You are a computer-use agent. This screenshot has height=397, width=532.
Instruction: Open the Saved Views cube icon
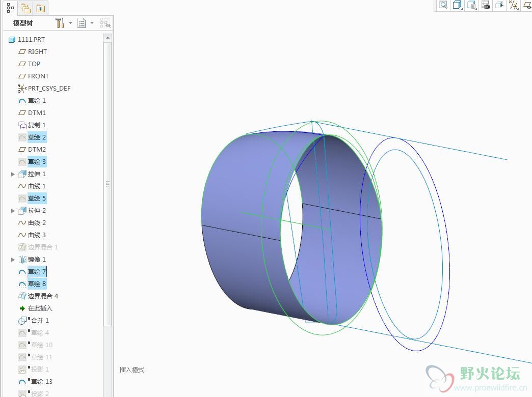[471, 5]
